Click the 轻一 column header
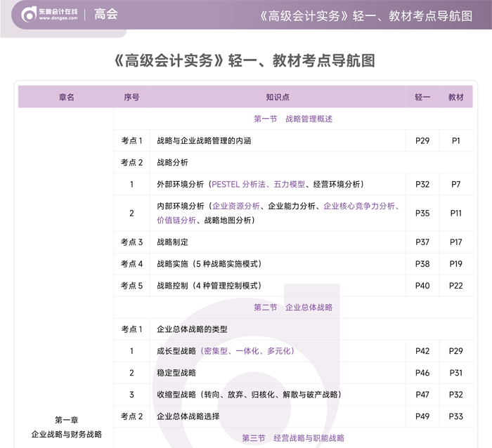Image resolution: width=492 pixels, height=448 pixels. tap(422, 97)
